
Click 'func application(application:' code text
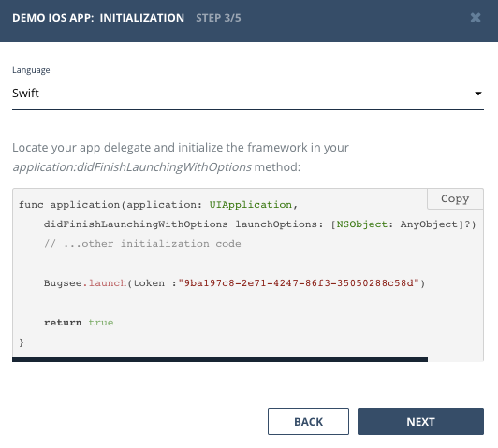coord(110,204)
